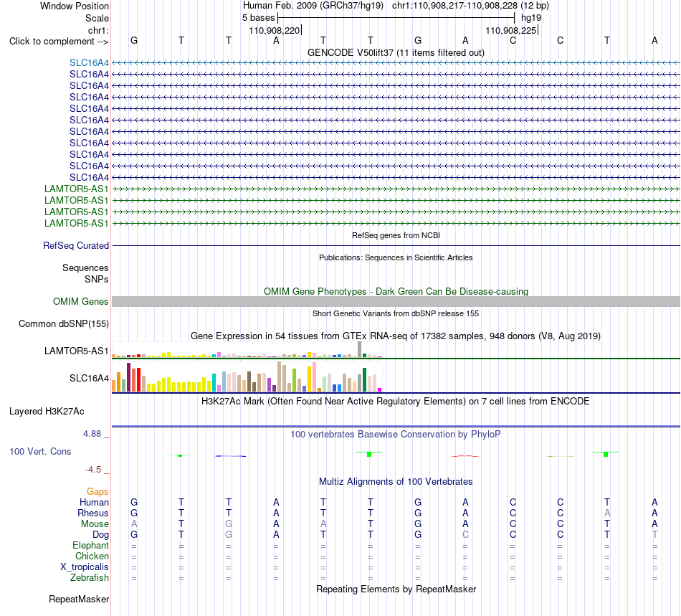
Task: Select the Mouse species row label
Action: tap(95, 524)
